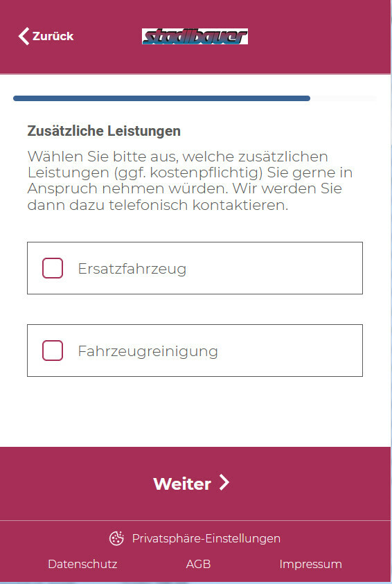392x584 pixels.
Task: Open the AGB link
Action: tap(198, 564)
